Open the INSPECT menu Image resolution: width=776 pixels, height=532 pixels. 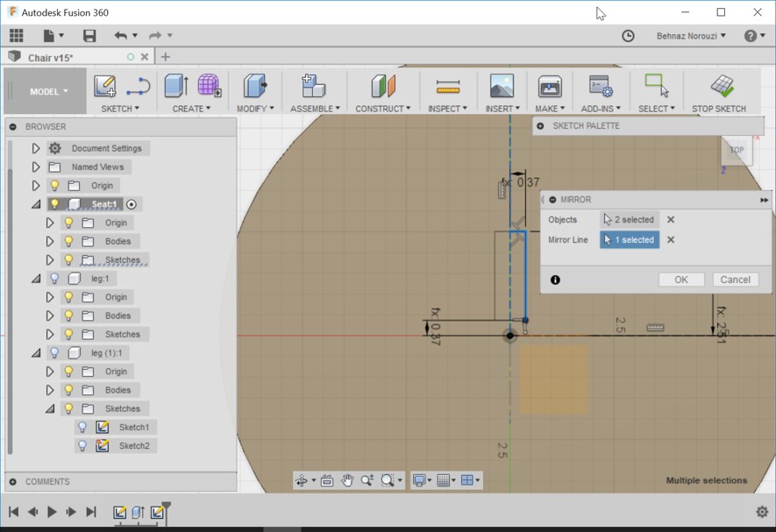(447, 109)
